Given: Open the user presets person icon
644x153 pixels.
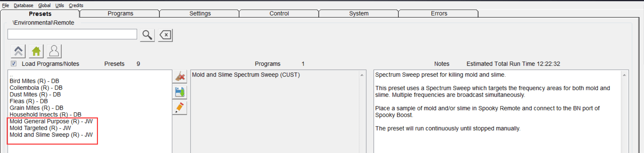Looking at the screenshot, I should [x=54, y=51].
